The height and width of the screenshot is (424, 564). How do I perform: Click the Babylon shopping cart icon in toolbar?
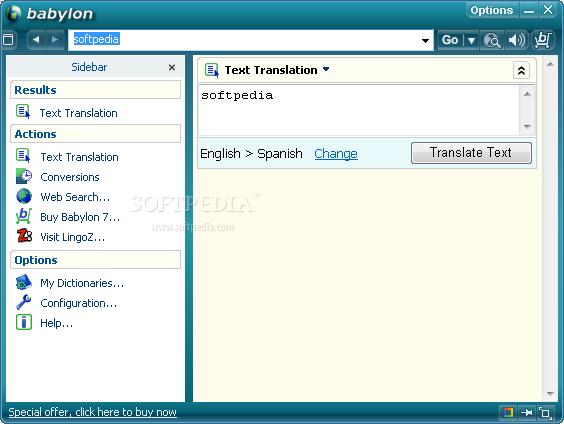tap(542, 40)
